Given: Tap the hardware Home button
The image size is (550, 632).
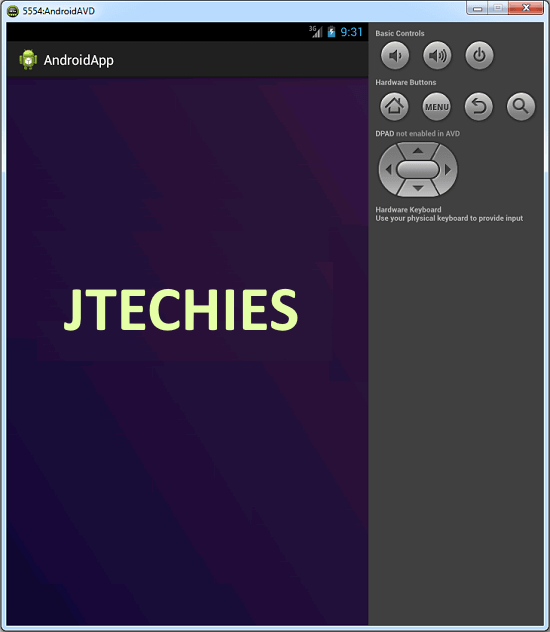Looking at the screenshot, I should click(x=394, y=107).
